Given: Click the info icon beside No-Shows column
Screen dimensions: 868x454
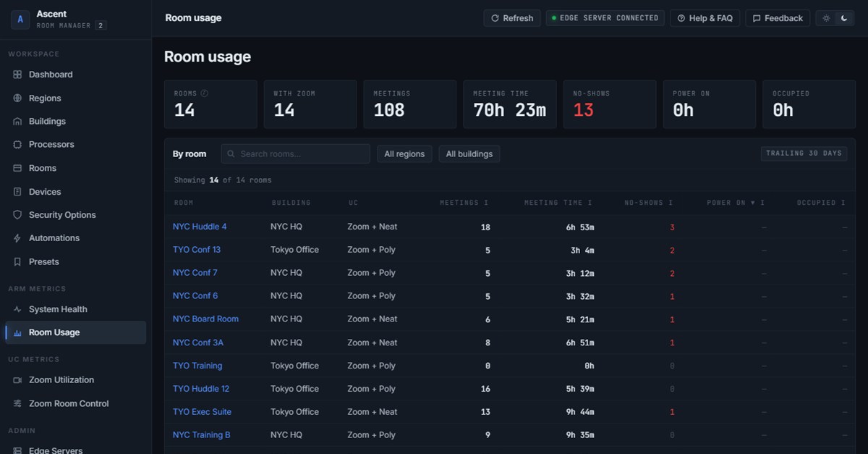Looking at the screenshot, I should point(671,203).
